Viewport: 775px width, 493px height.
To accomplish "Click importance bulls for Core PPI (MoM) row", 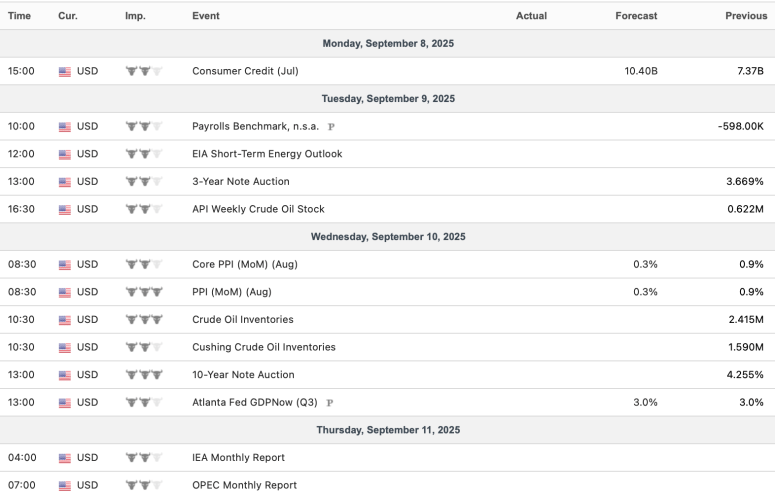I will tap(144, 265).
